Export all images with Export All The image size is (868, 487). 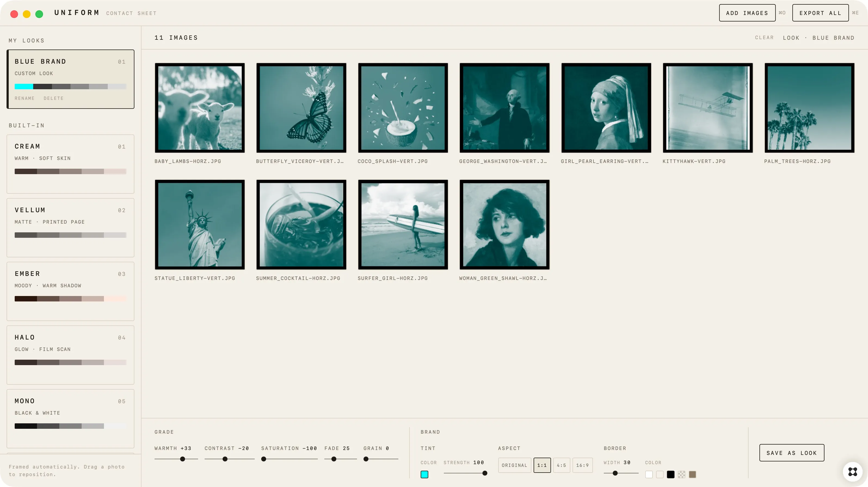click(820, 13)
